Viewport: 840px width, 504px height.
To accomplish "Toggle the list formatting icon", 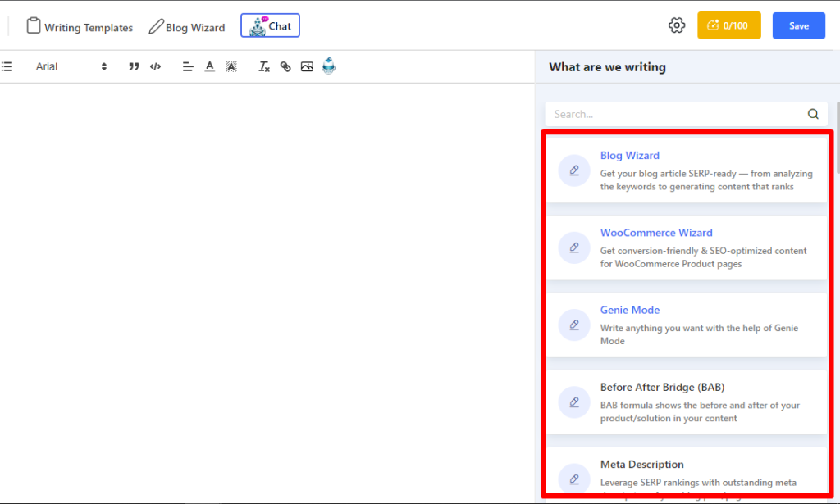I will (7, 66).
